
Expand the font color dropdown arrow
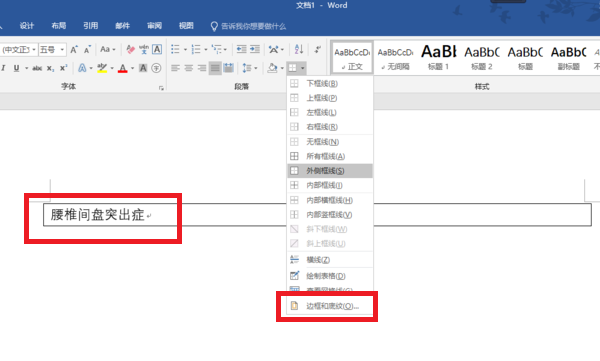click(132, 69)
